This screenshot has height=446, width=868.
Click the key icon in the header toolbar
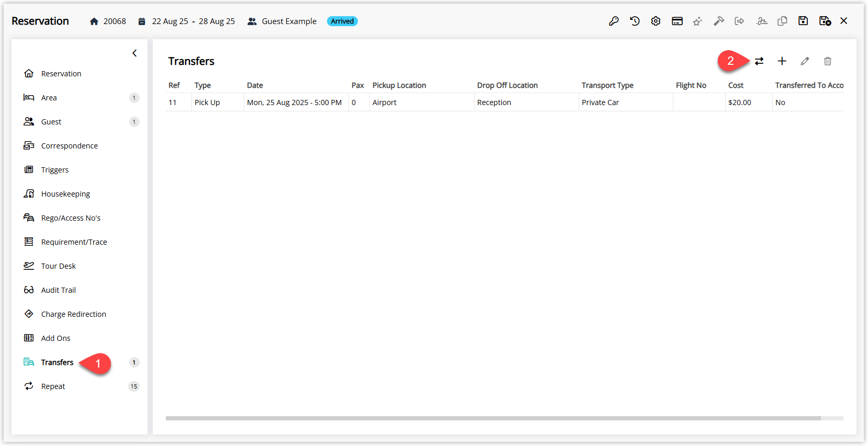click(614, 21)
